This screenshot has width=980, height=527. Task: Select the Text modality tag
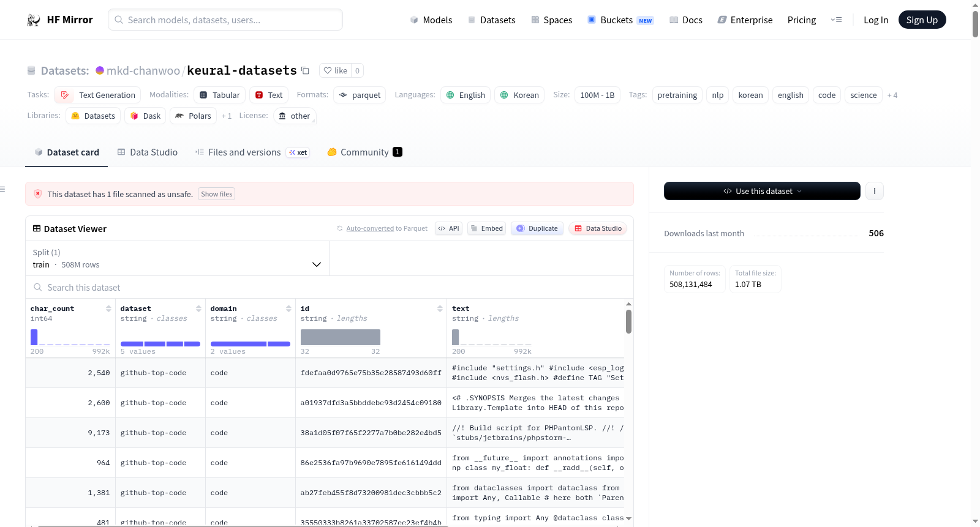click(269, 95)
